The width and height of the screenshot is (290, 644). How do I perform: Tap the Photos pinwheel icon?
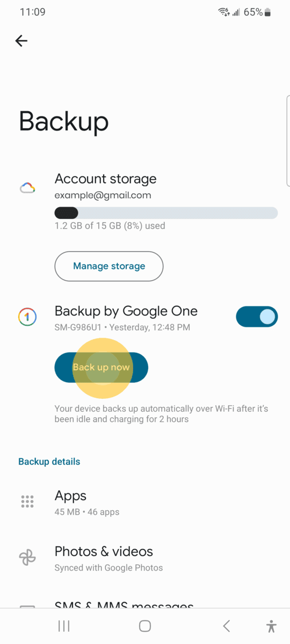click(27, 558)
